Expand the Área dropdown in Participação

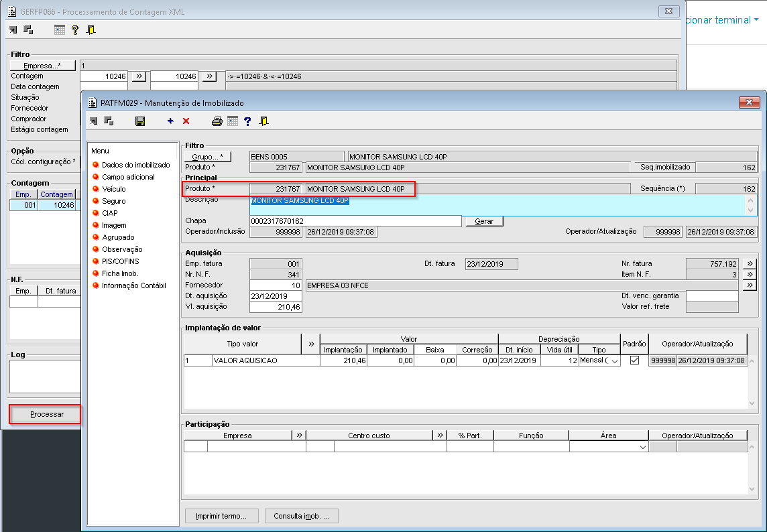[642, 447]
